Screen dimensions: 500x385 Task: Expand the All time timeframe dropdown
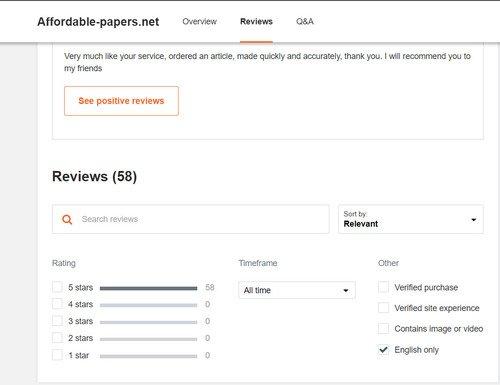[x=297, y=290]
